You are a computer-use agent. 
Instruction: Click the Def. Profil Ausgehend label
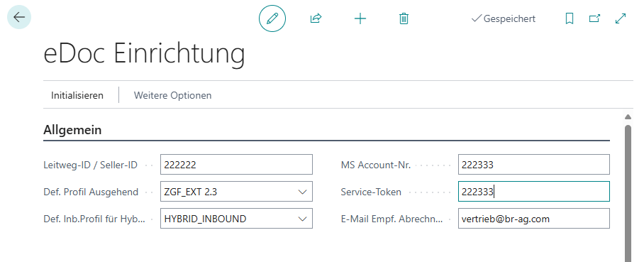coord(91,192)
